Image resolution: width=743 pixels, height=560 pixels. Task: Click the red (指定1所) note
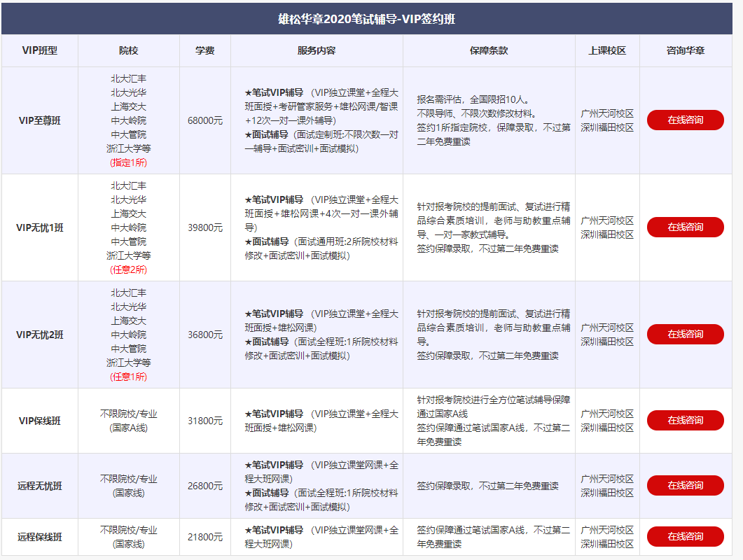pos(128,162)
